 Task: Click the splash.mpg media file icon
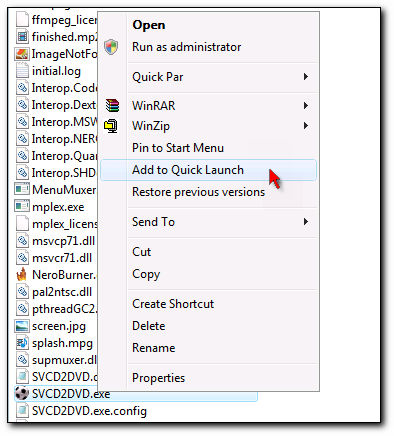pyautogui.click(x=22, y=343)
